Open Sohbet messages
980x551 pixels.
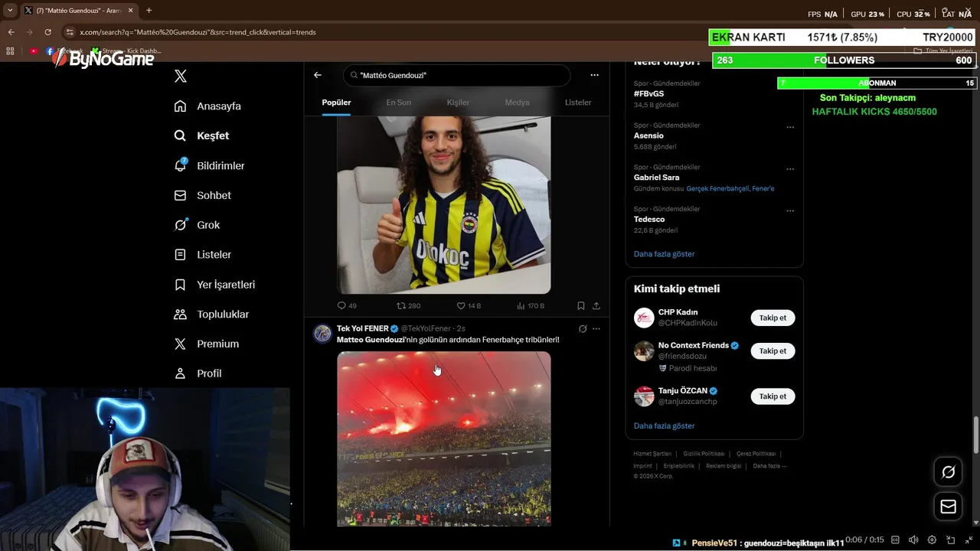tap(202, 195)
